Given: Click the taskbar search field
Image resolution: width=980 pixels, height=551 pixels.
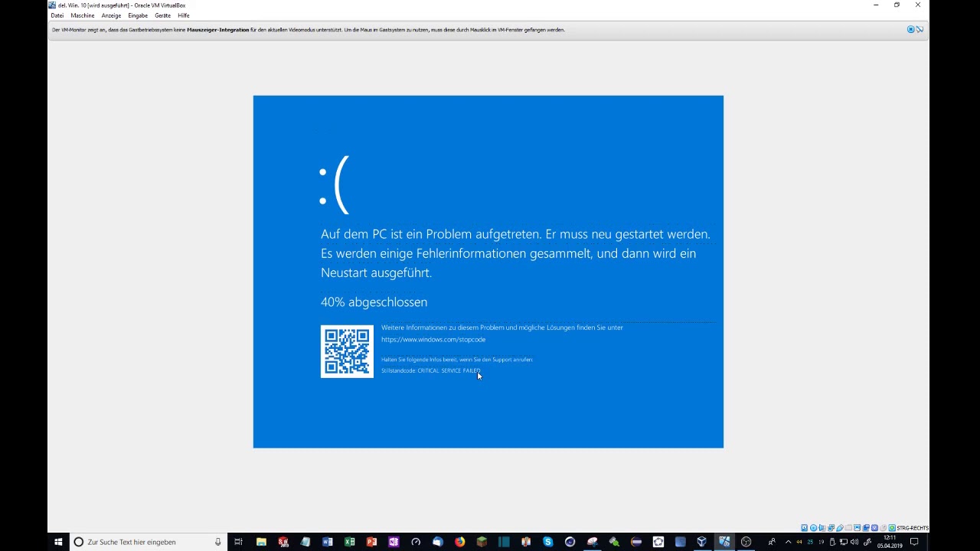Looking at the screenshot, I should click(149, 542).
